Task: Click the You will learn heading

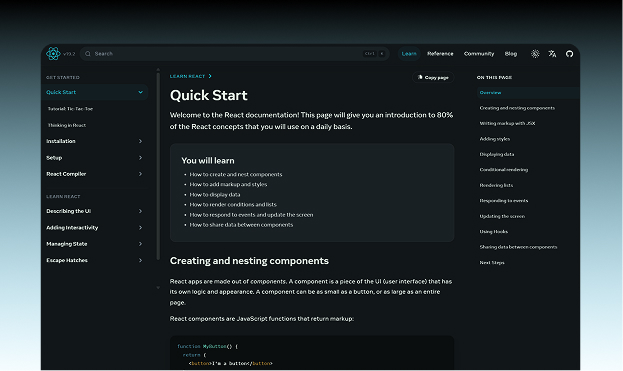Action: click(x=208, y=161)
